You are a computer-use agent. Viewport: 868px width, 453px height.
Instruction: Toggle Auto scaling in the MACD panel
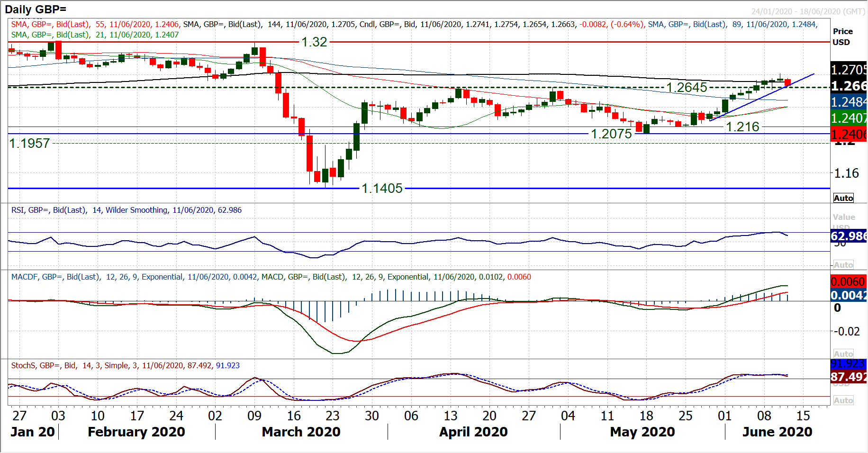[x=843, y=354]
